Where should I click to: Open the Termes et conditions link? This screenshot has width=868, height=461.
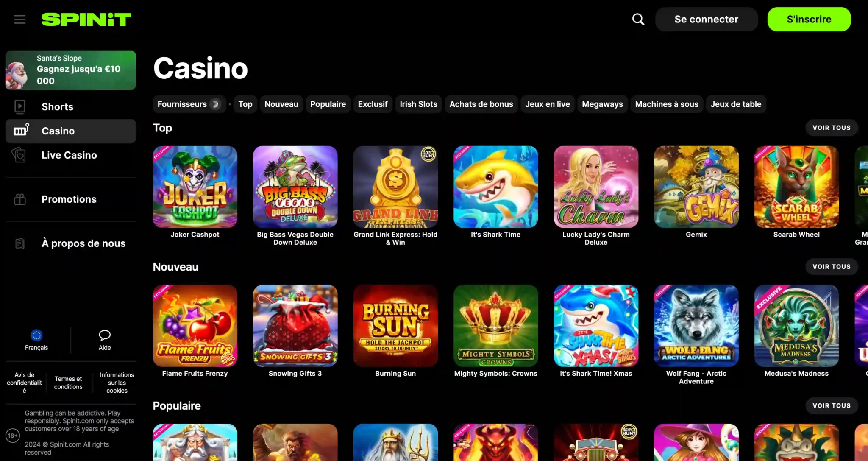tap(68, 383)
